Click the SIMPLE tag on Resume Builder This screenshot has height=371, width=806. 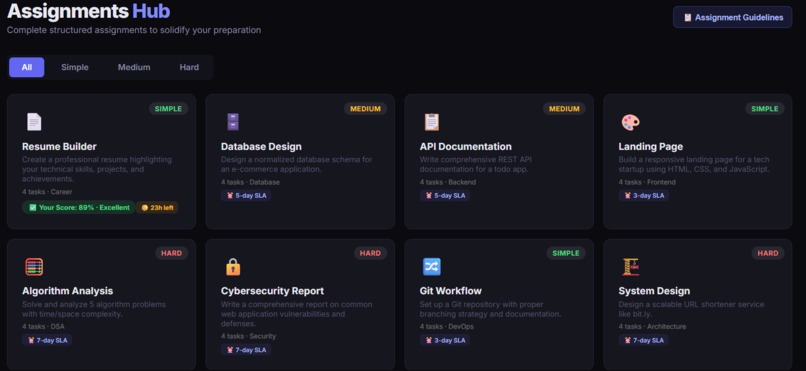coord(169,108)
